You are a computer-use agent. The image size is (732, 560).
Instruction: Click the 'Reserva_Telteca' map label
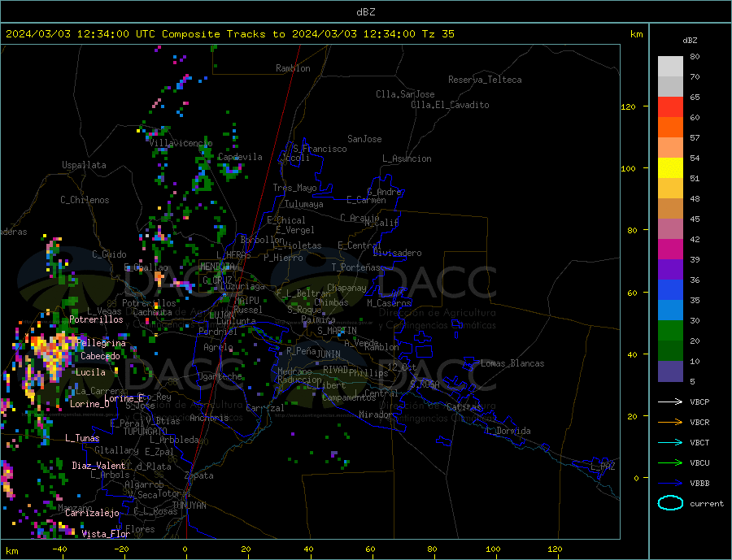point(485,80)
